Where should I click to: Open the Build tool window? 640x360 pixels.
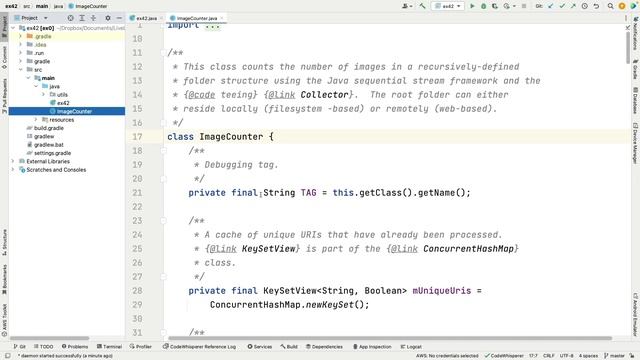click(289, 347)
